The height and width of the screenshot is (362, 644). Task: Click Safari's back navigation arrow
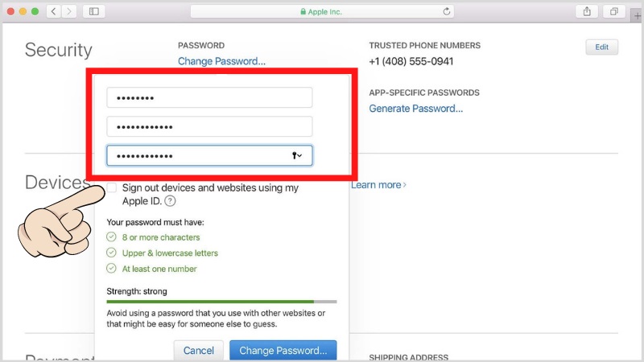pos(55,11)
